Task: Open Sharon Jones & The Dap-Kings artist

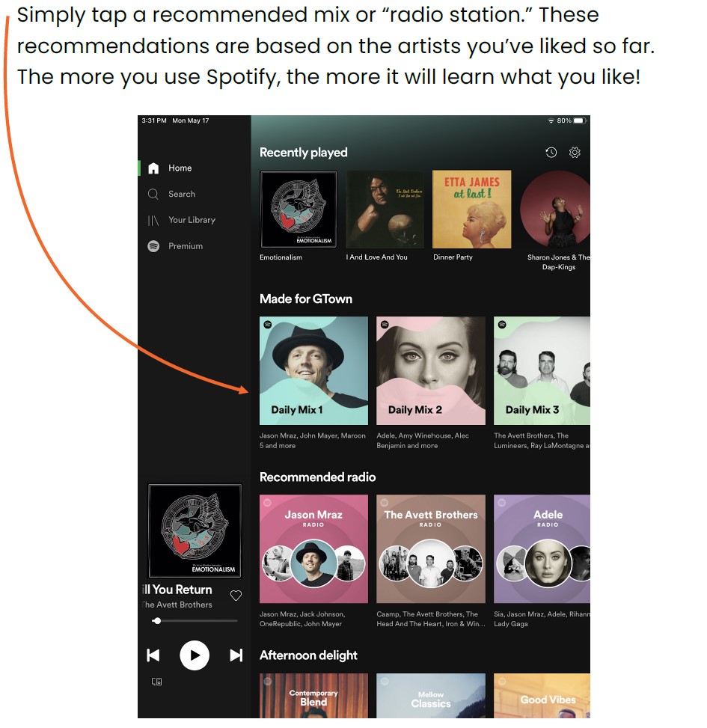Action: coord(555,209)
